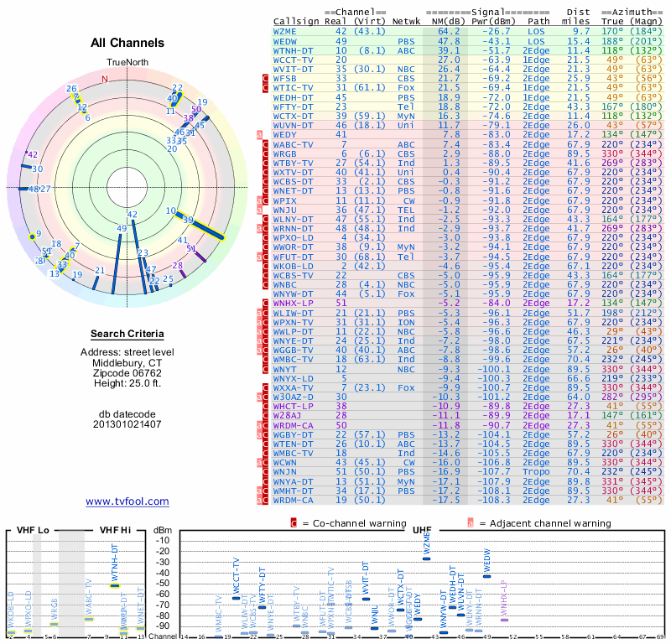Click the VHF Lo chart heading
This screenshot has width=671, height=644.
click(33, 530)
